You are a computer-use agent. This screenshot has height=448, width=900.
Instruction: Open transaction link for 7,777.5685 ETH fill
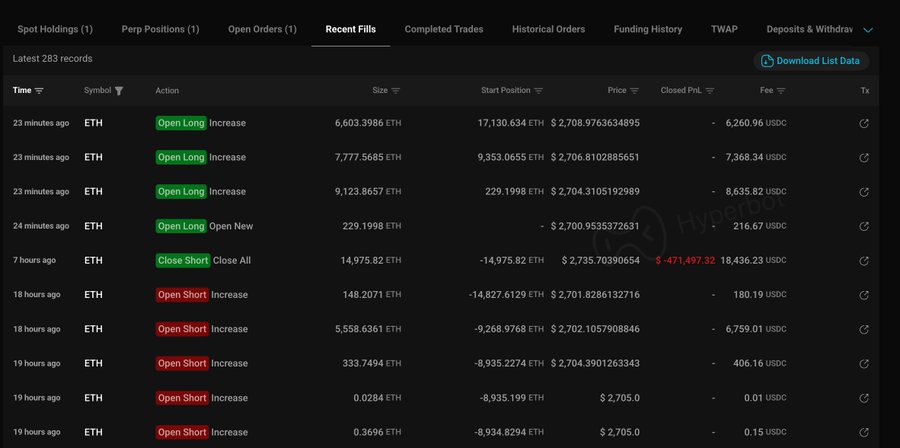coord(864,158)
